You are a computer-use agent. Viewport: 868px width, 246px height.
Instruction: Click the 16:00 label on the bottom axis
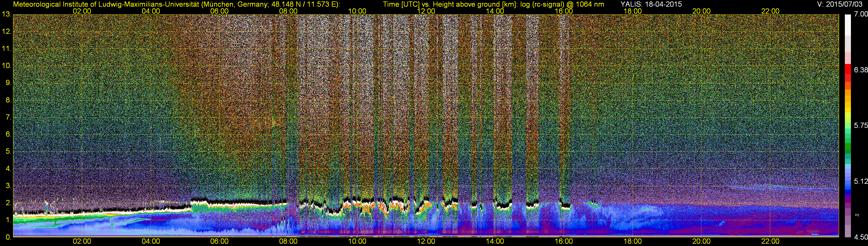coord(564,241)
